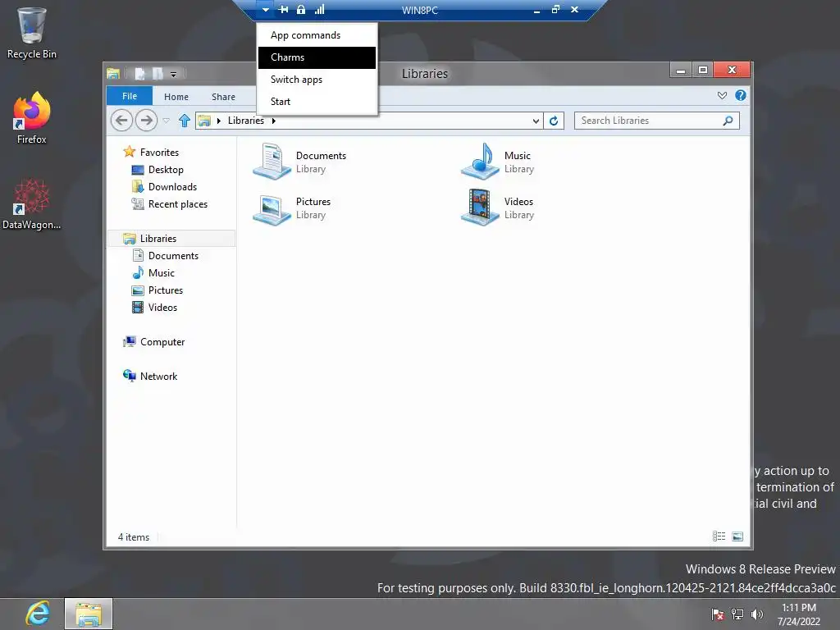The height and width of the screenshot is (630, 840).
Task: Open network icon in system tray
Action: [737, 614]
